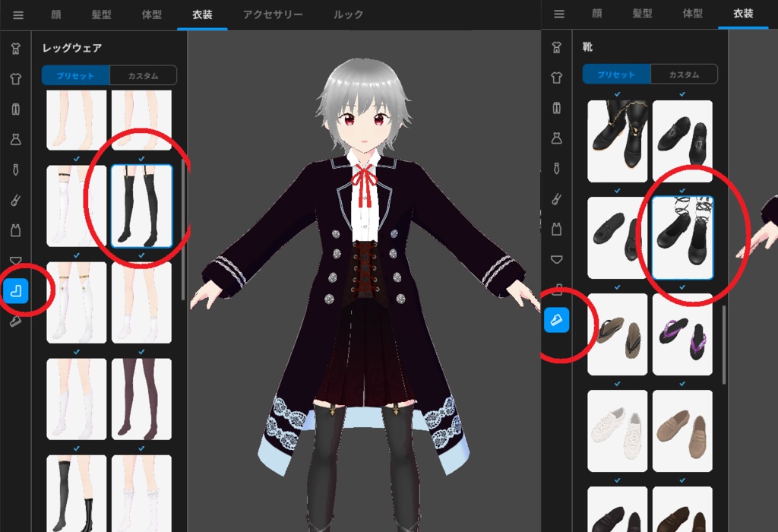
Task: Choose the white crew socks preset
Action: tap(77, 399)
